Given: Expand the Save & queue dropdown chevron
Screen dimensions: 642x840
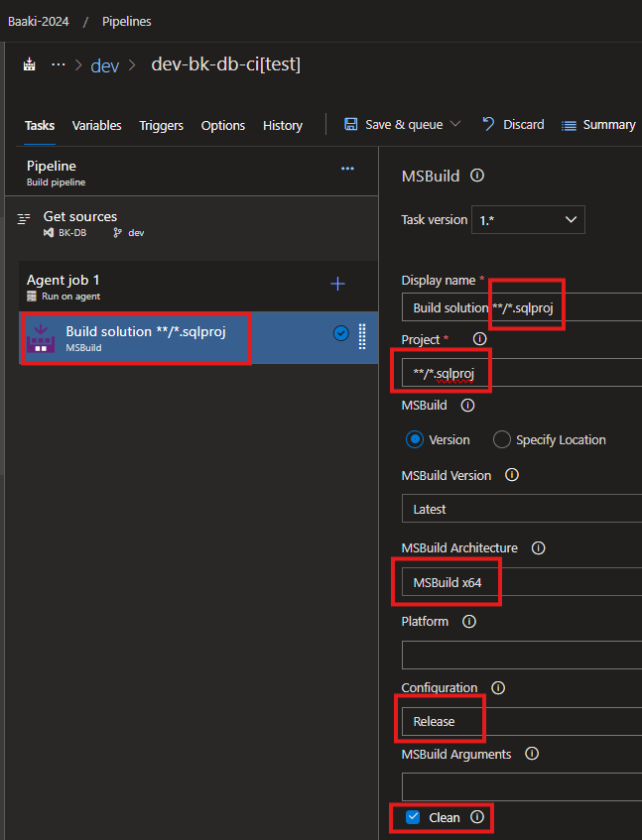Looking at the screenshot, I should [455, 124].
